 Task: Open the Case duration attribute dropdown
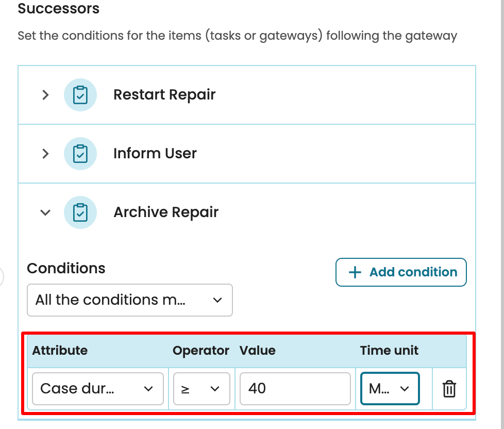pyautogui.click(x=97, y=389)
